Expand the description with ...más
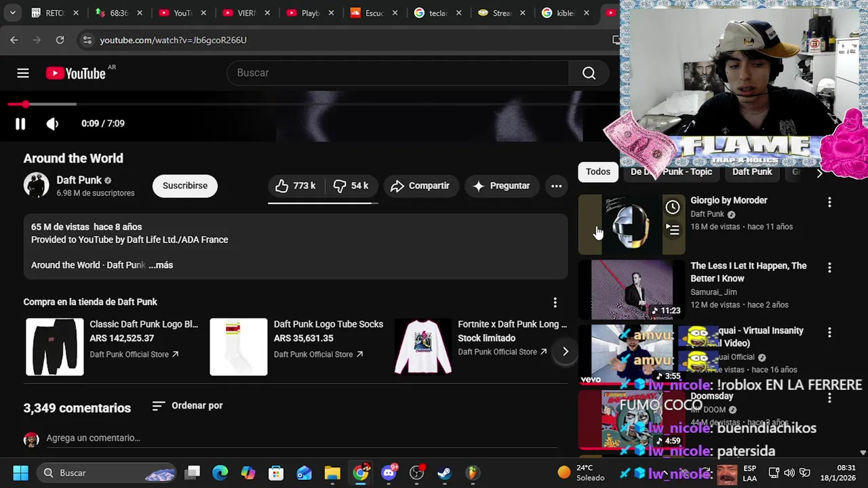Screen dimensions: 868x488 [x=161, y=265]
